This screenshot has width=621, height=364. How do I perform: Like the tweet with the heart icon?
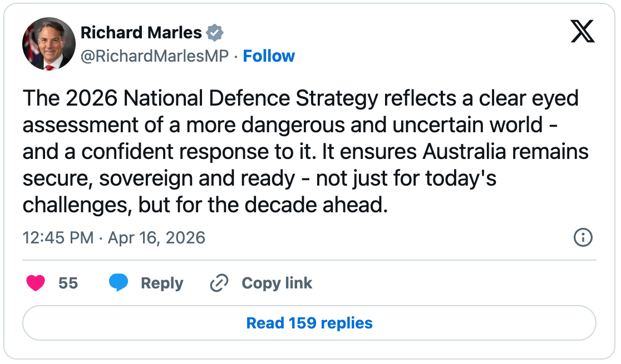(36, 283)
